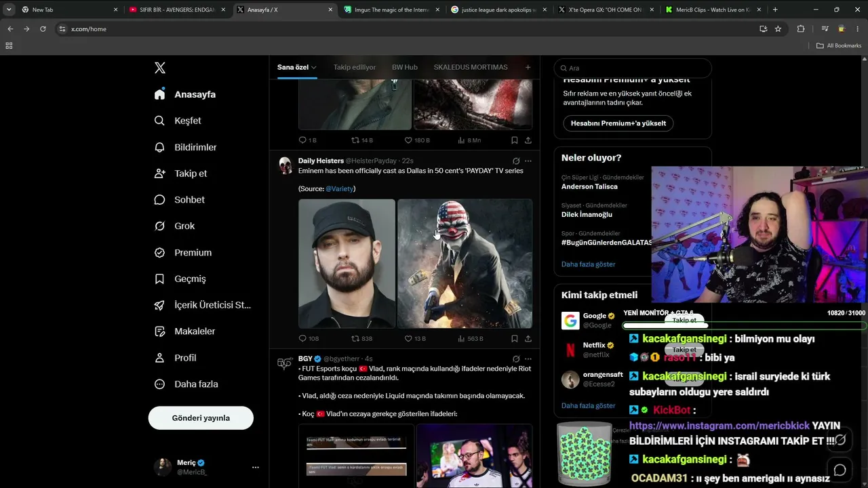The width and height of the screenshot is (868, 488).
Task: Go to Profil in the sidebar
Action: click(175, 358)
